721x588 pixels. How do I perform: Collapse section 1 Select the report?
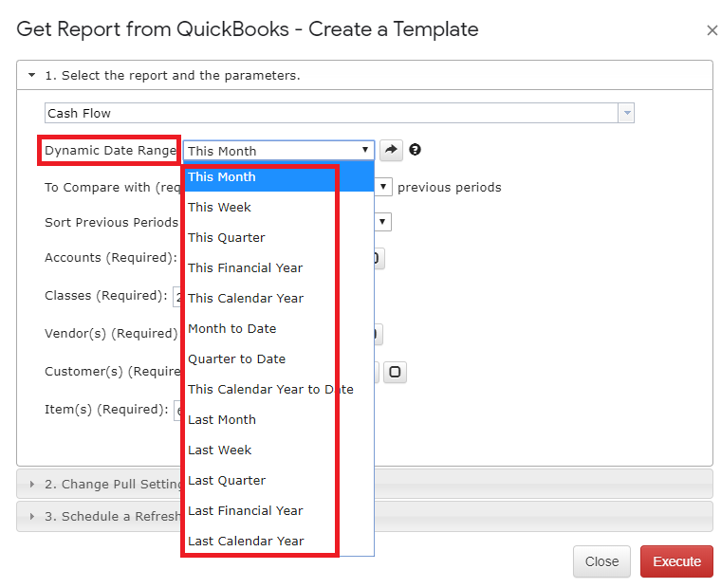click(x=32, y=75)
